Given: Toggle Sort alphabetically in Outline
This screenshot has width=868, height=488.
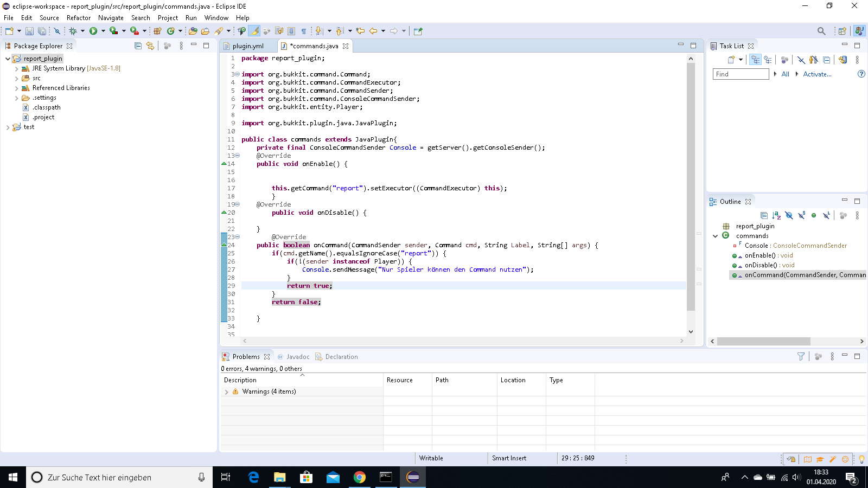Looking at the screenshot, I should coord(776,215).
